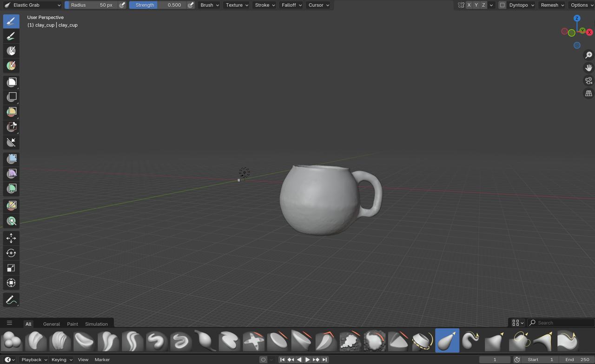Open the Keying menu
595x364 pixels.
point(61,359)
